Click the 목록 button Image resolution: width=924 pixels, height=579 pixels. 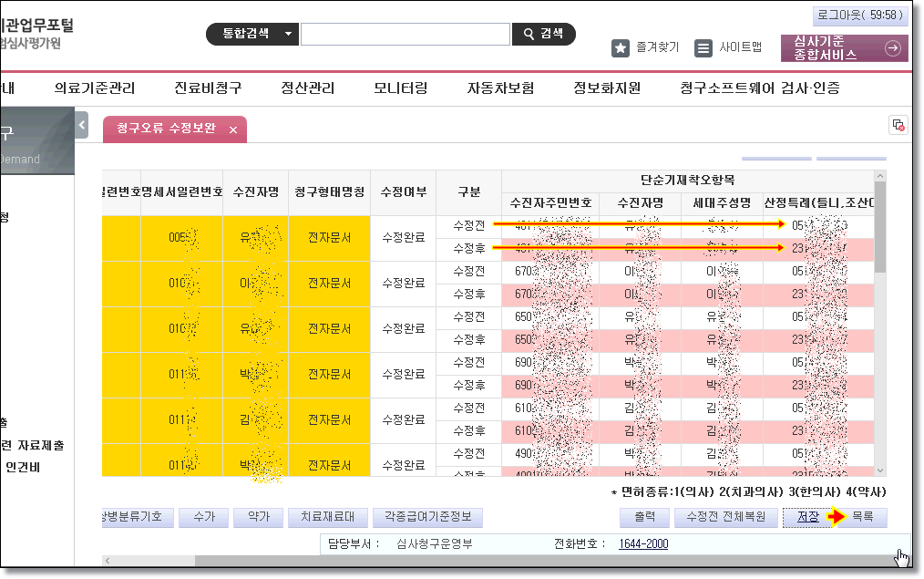click(863, 517)
